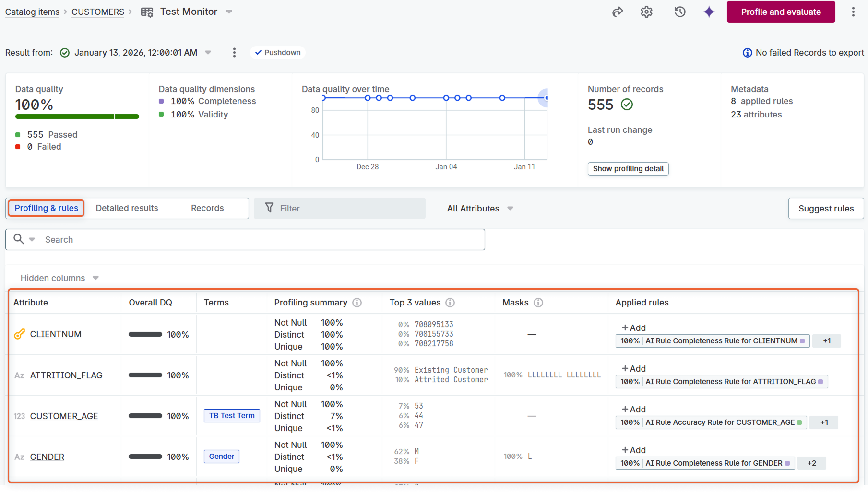Click the share/export arrow icon
This screenshot has height=492, width=868.
pyautogui.click(x=617, y=12)
